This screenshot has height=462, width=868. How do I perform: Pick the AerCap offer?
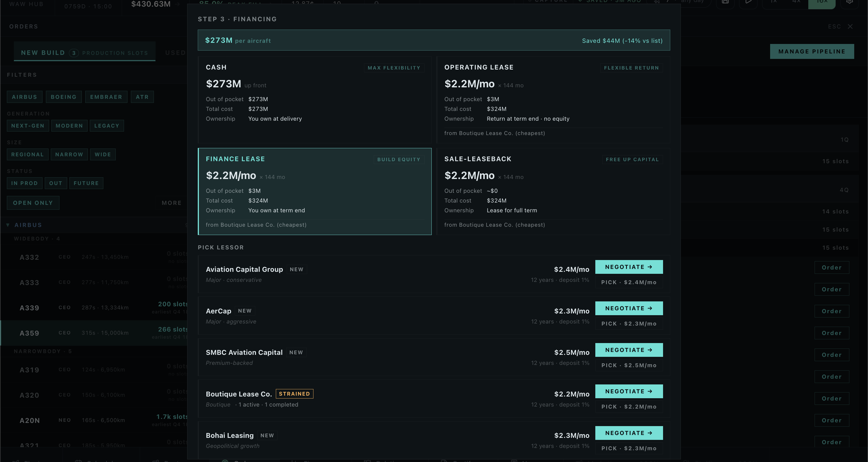point(629,324)
